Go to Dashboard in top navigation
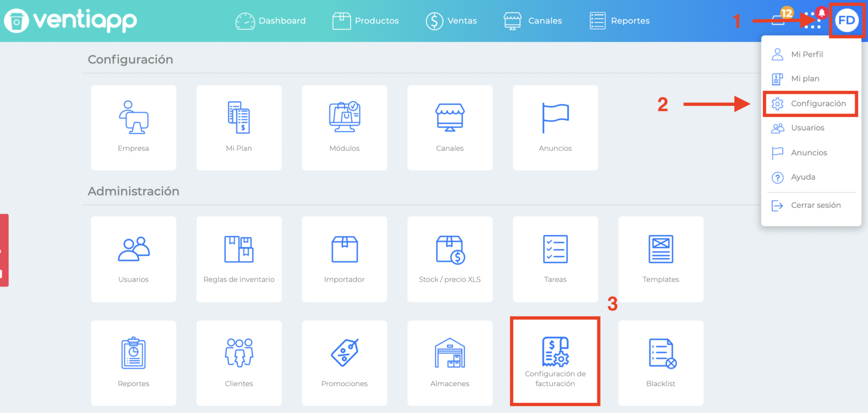The width and height of the screenshot is (868, 413). coord(271,21)
